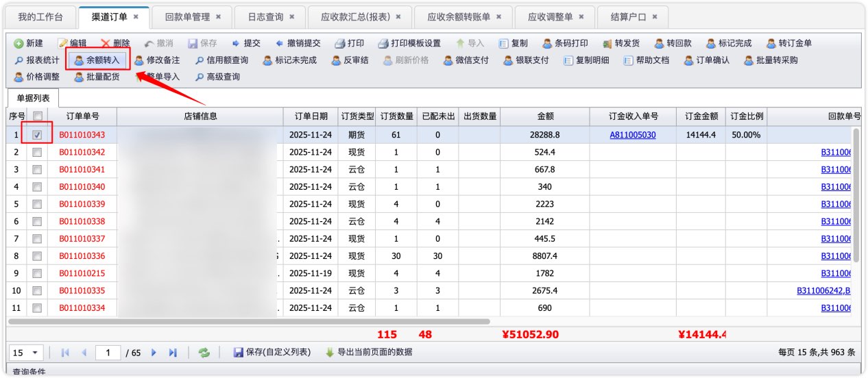
Task: Click the 删除 red X button
Action: point(116,43)
